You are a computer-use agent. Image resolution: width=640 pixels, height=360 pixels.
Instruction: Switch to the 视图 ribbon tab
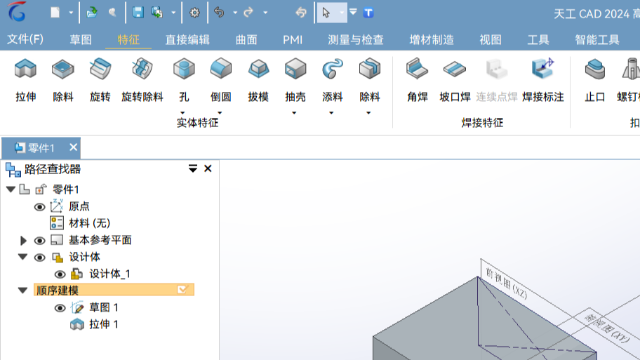coord(490,40)
